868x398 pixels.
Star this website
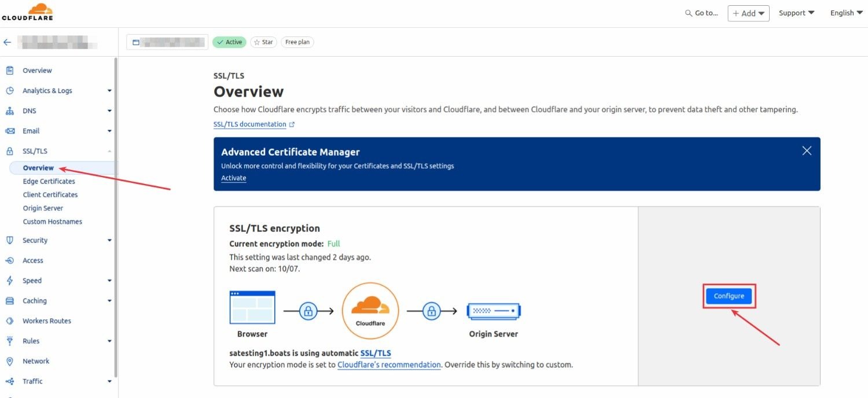click(x=263, y=42)
